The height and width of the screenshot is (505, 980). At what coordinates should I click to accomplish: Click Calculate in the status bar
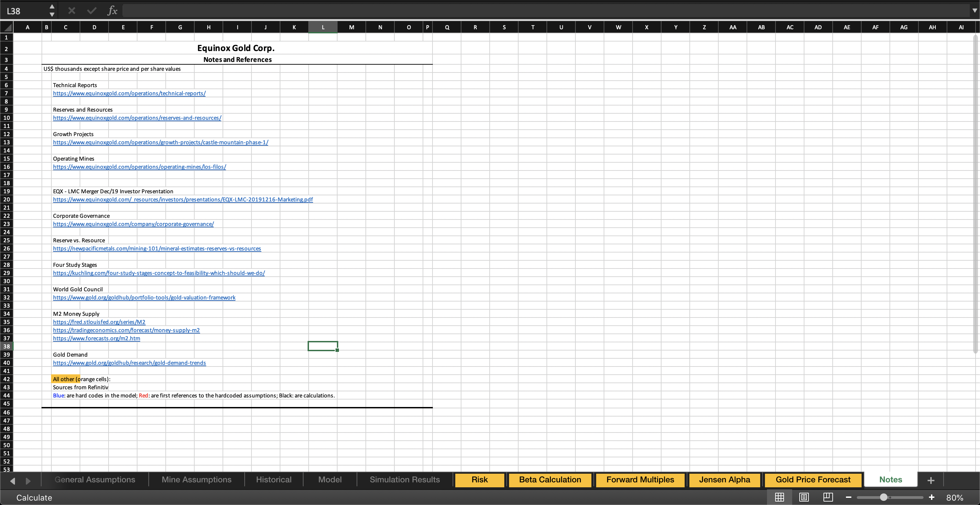[34, 498]
